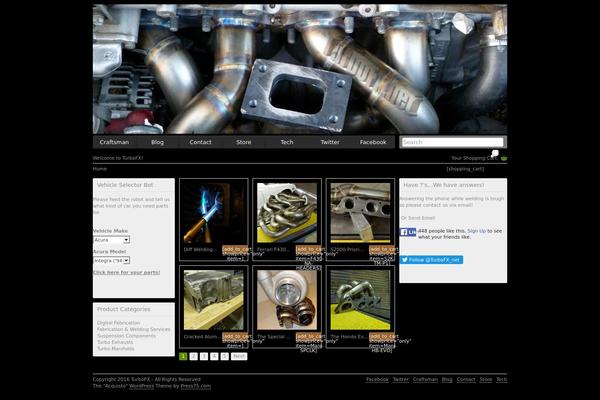Open the Suspension Components category
Viewport: 600px width, 400px height.
click(x=126, y=336)
